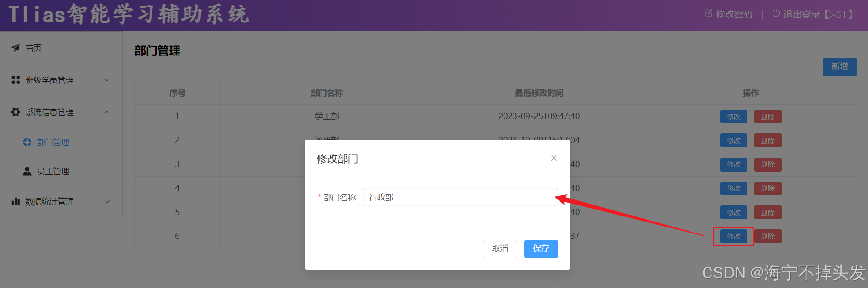Image resolution: width=868 pixels, height=288 pixels.
Task: Click sequence number 6 cell
Action: tap(177, 236)
